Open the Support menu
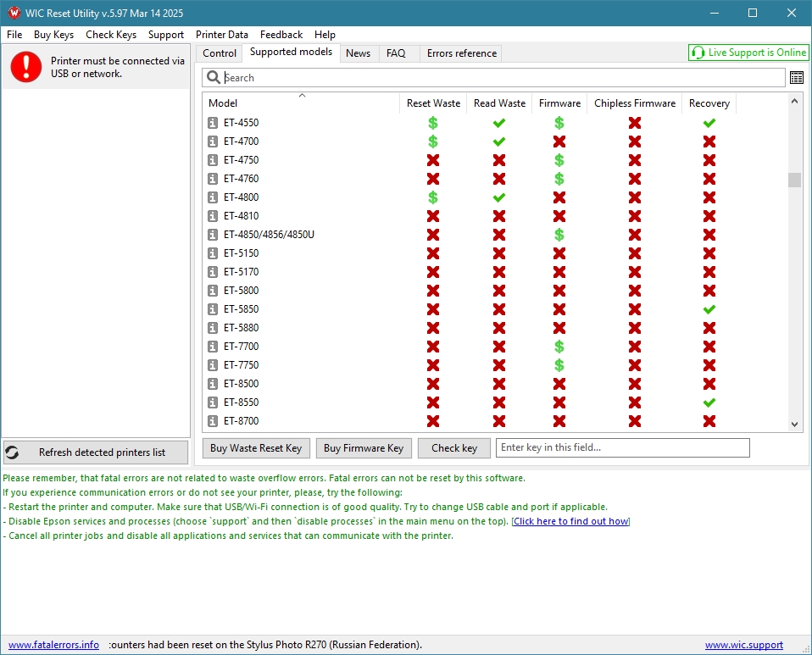812x655 pixels. pyautogui.click(x=165, y=35)
